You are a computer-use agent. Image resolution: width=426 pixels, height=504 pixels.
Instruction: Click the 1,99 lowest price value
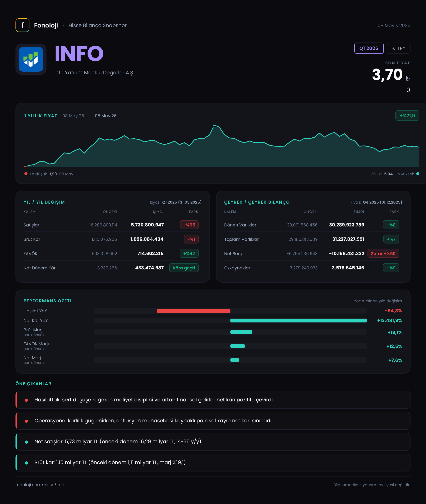click(53, 174)
